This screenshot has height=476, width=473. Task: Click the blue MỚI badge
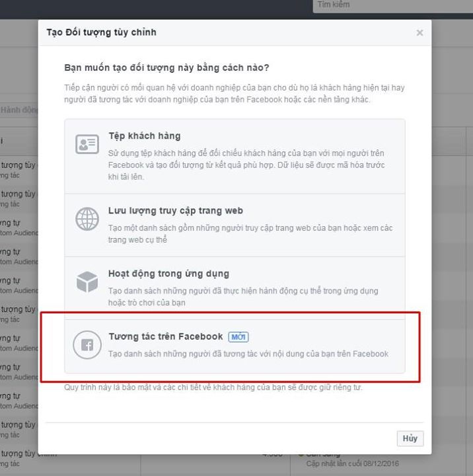pyautogui.click(x=238, y=337)
